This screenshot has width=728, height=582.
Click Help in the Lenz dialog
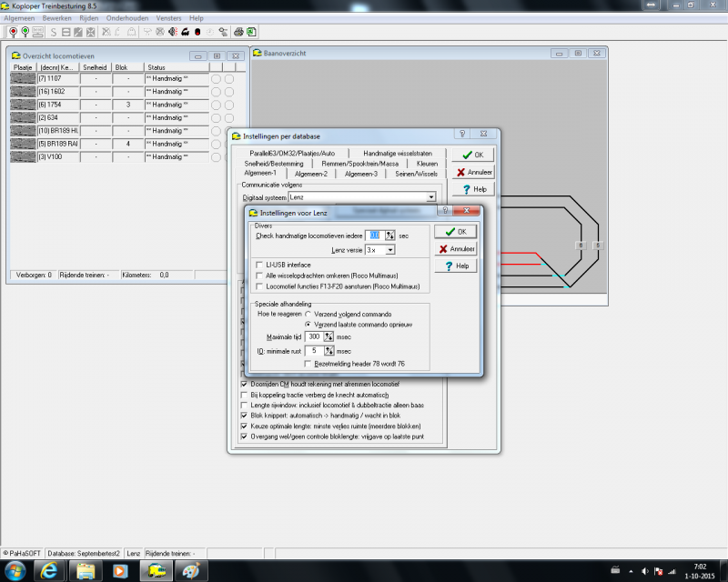(456, 266)
